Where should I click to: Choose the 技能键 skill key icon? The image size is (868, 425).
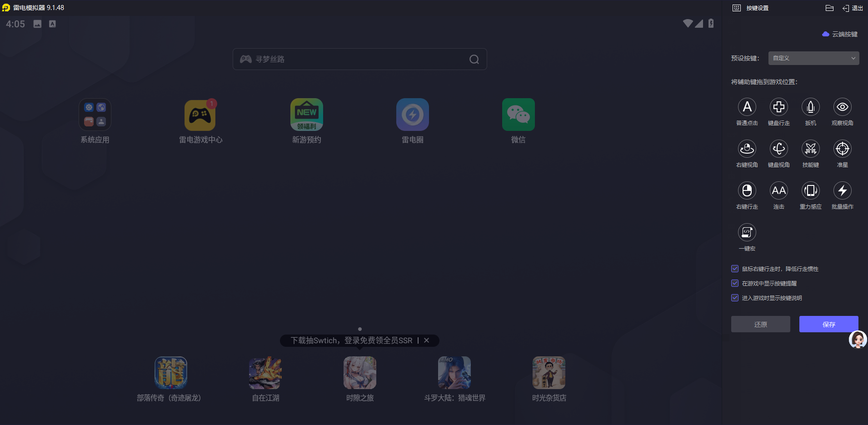click(810, 149)
